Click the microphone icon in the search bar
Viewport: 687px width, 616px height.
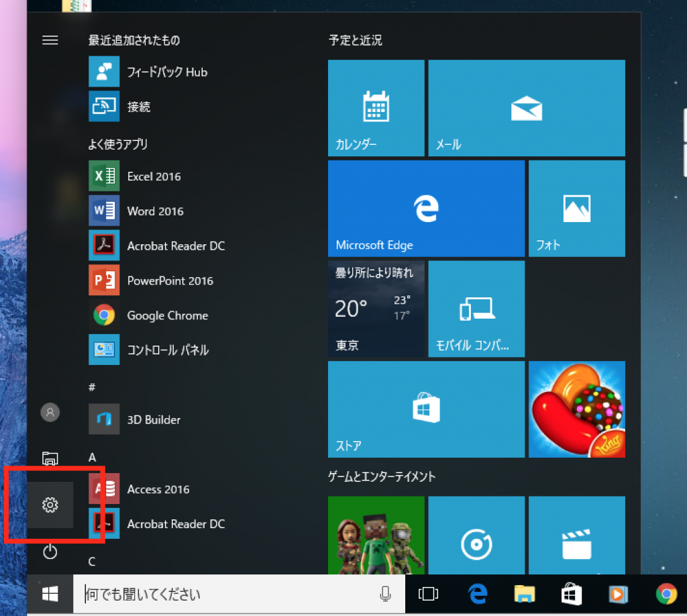(x=386, y=593)
